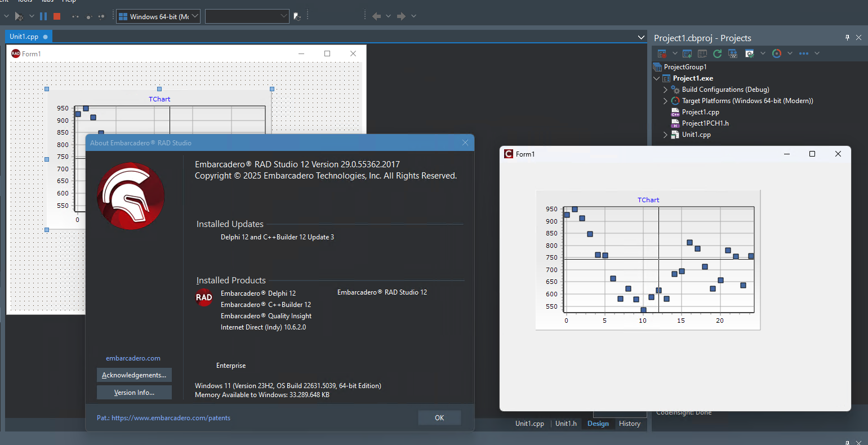Click the first Projects toolbar icon with red dot
This screenshot has width=868, height=445.
[662, 54]
